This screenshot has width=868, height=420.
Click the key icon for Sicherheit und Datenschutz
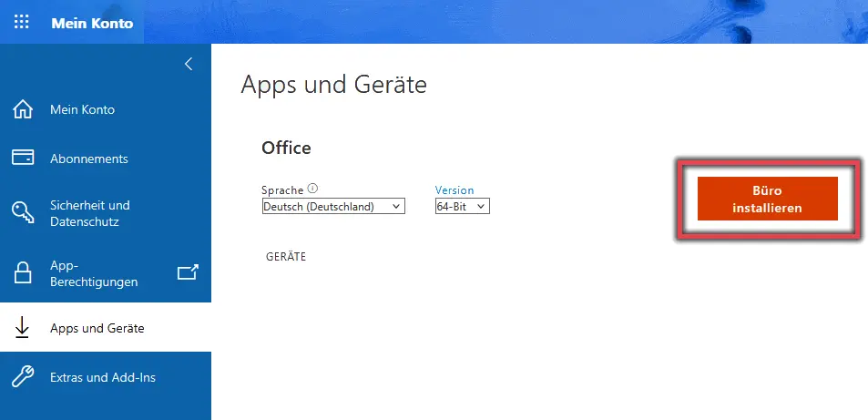click(23, 213)
